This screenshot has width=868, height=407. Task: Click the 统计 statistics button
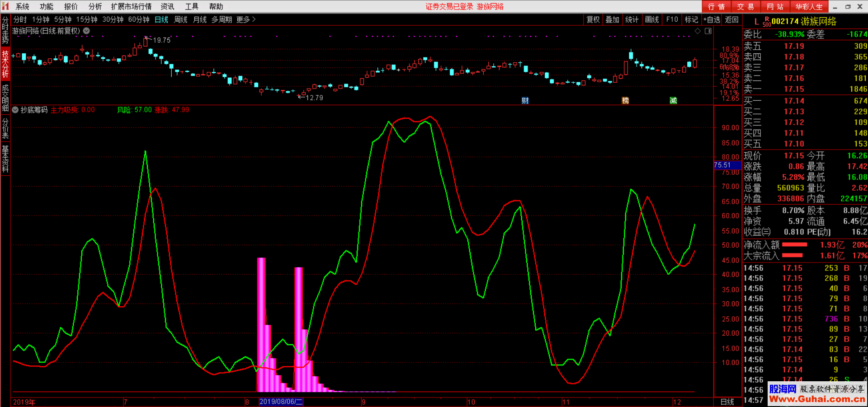click(x=632, y=19)
